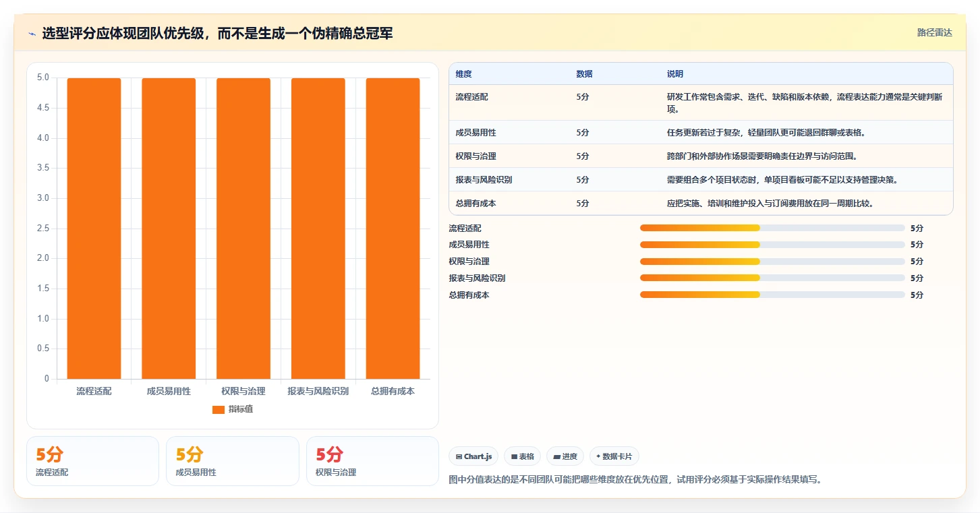This screenshot has height=513, width=980.
Task: Select the 进度 chip
Action: tap(565, 456)
